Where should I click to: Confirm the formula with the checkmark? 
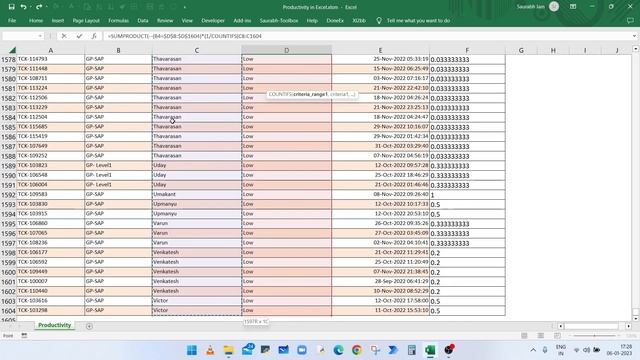tap(79, 36)
